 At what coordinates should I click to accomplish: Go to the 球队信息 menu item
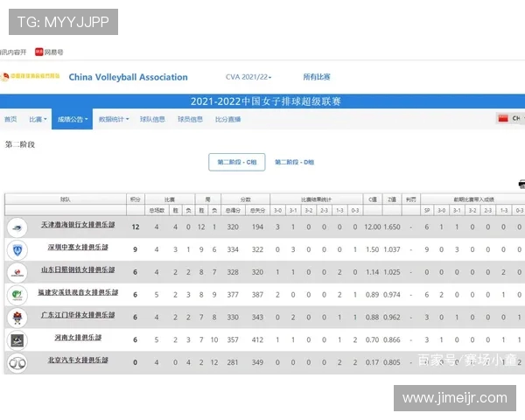[152, 119]
